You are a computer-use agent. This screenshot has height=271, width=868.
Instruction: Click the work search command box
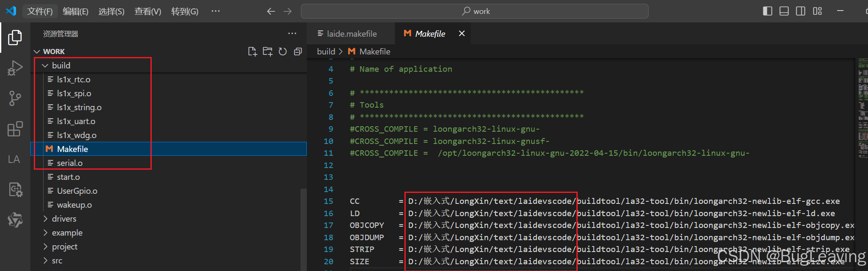(x=475, y=11)
